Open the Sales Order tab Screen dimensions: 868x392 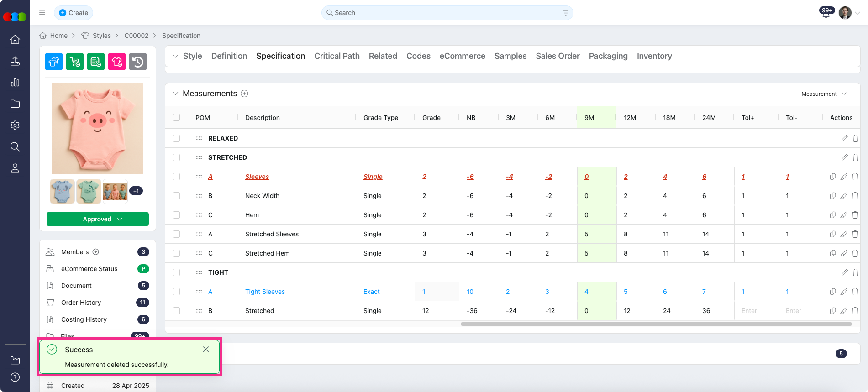(558, 56)
